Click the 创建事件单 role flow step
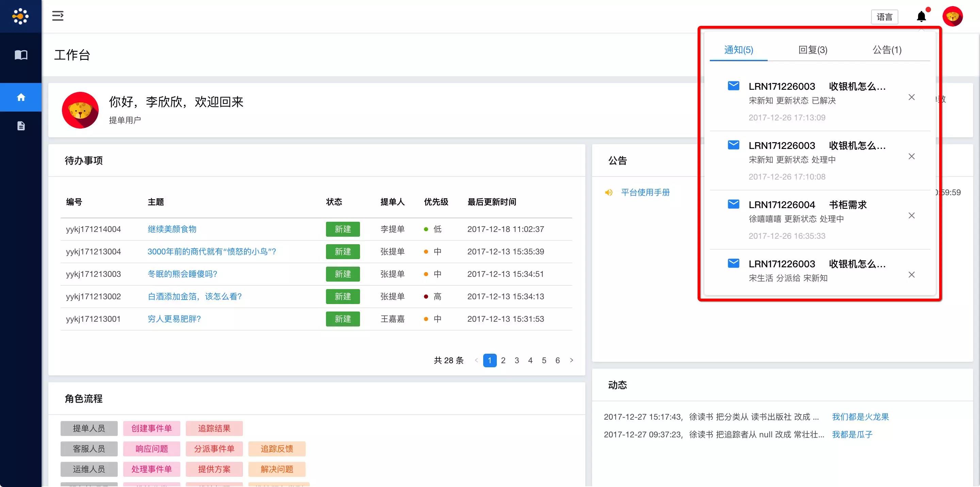 point(151,429)
